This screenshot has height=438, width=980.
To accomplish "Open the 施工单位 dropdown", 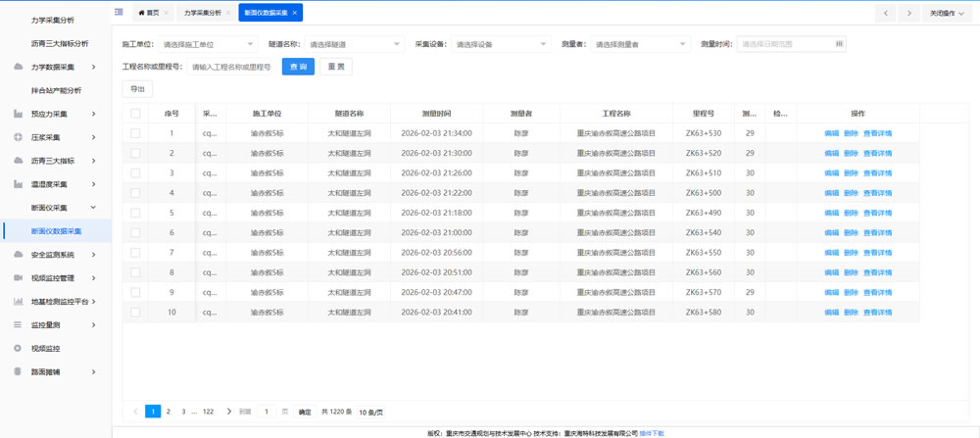I will (208, 44).
